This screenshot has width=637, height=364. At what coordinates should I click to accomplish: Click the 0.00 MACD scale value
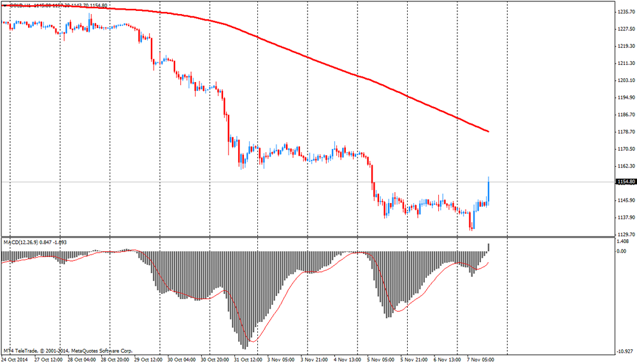pyautogui.click(x=622, y=251)
